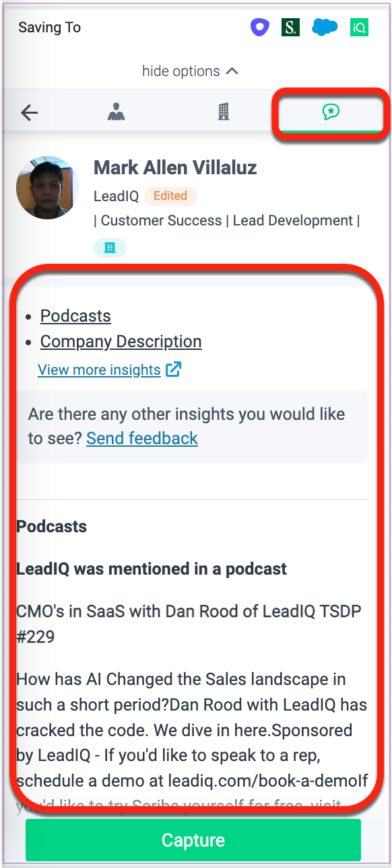Click the external link icon beside insights

pyautogui.click(x=174, y=369)
